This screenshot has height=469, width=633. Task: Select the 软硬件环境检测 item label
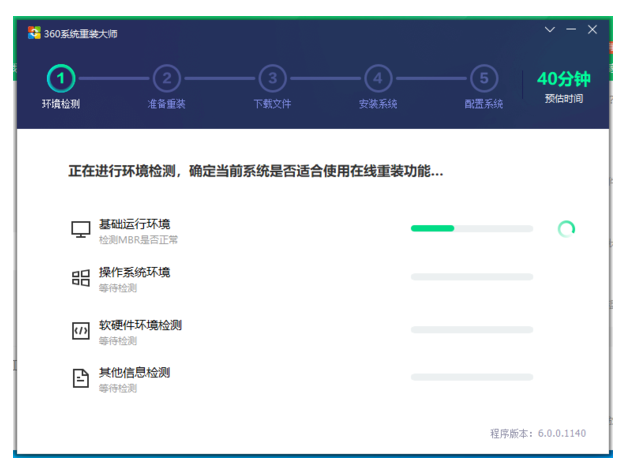coord(140,325)
